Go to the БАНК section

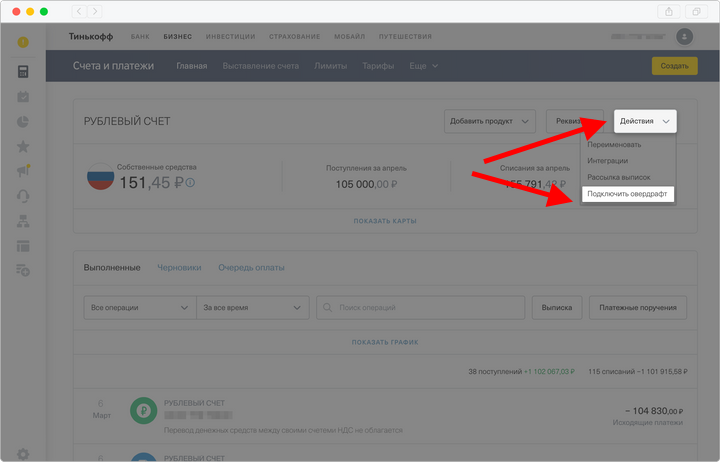[140, 37]
